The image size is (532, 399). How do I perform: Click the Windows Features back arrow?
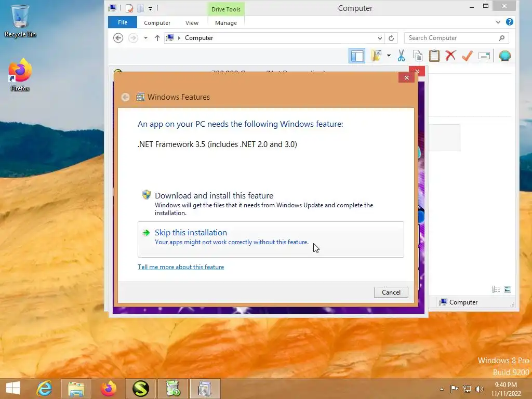tap(125, 97)
